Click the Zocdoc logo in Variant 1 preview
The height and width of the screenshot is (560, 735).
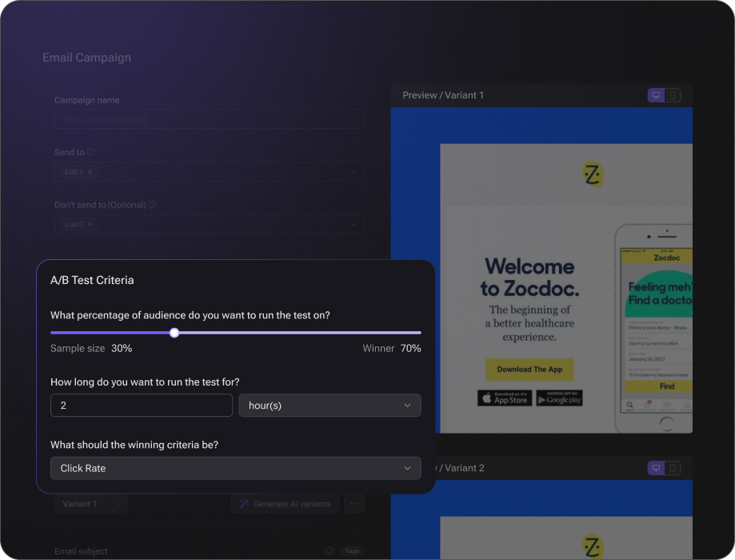(x=593, y=174)
